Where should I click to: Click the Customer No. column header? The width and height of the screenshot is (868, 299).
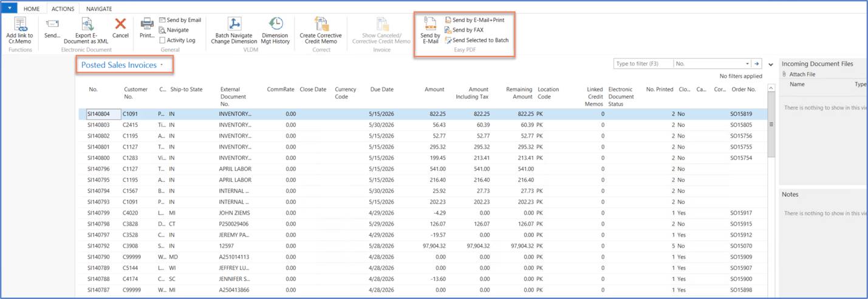(135, 93)
